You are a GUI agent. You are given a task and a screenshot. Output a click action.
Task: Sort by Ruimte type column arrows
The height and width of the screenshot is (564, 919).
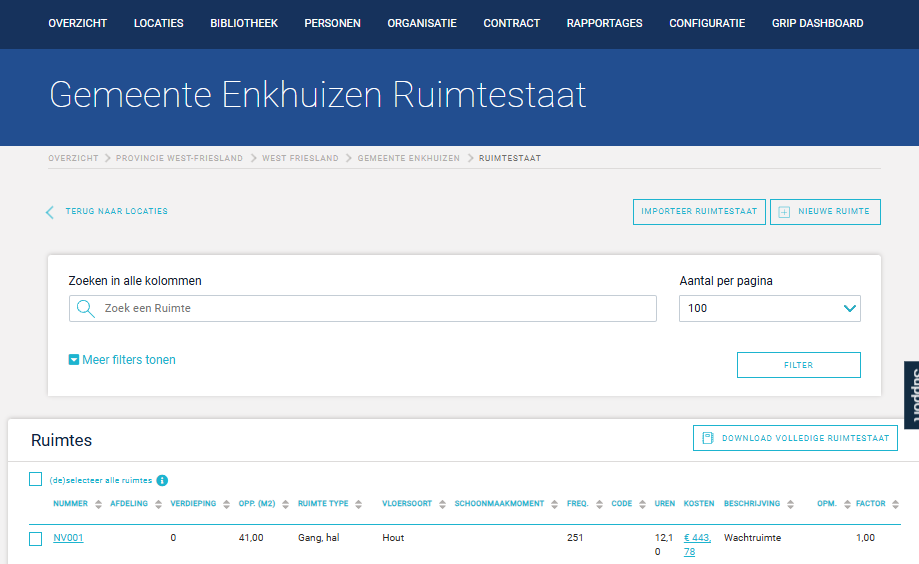(x=359, y=504)
